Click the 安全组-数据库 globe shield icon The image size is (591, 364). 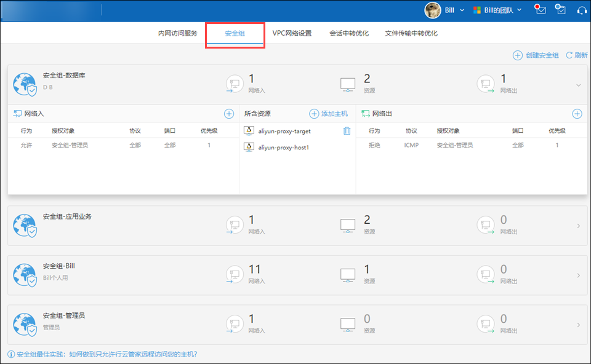pos(25,85)
